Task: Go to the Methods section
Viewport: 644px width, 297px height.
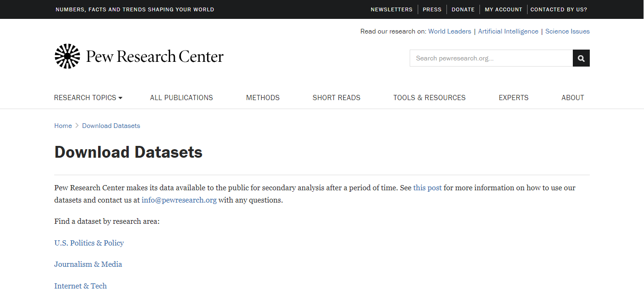Action: (263, 98)
